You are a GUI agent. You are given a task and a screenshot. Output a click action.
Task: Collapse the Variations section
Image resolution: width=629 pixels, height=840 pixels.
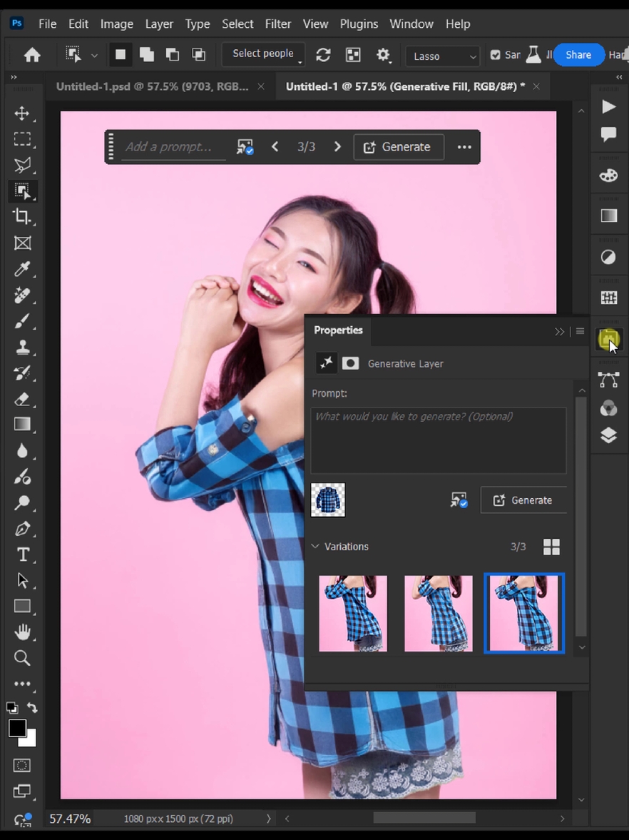(x=315, y=547)
